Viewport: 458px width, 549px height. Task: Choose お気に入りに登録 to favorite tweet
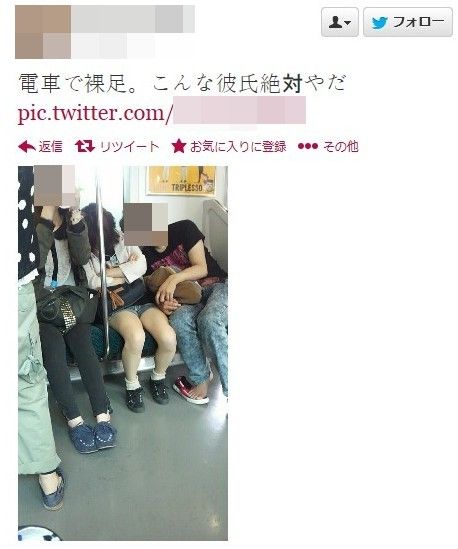point(238,146)
